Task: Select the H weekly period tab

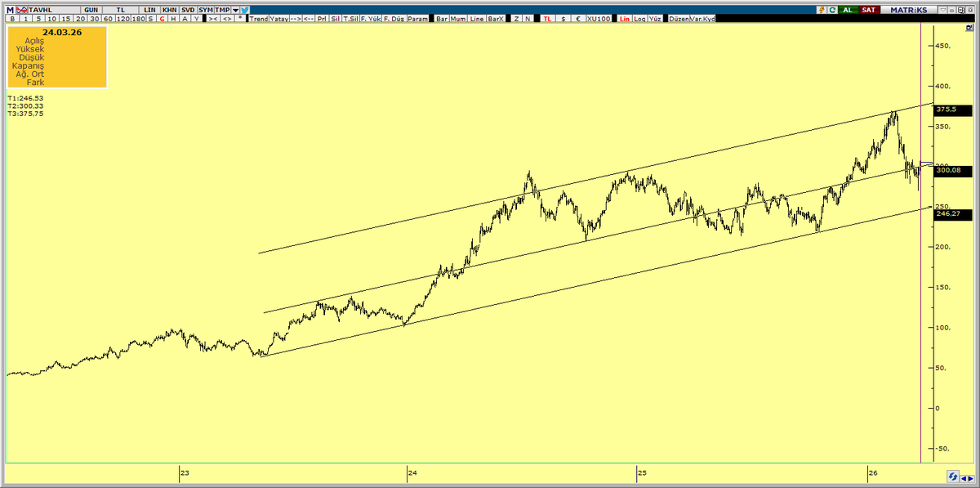Action: click(x=173, y=18)
